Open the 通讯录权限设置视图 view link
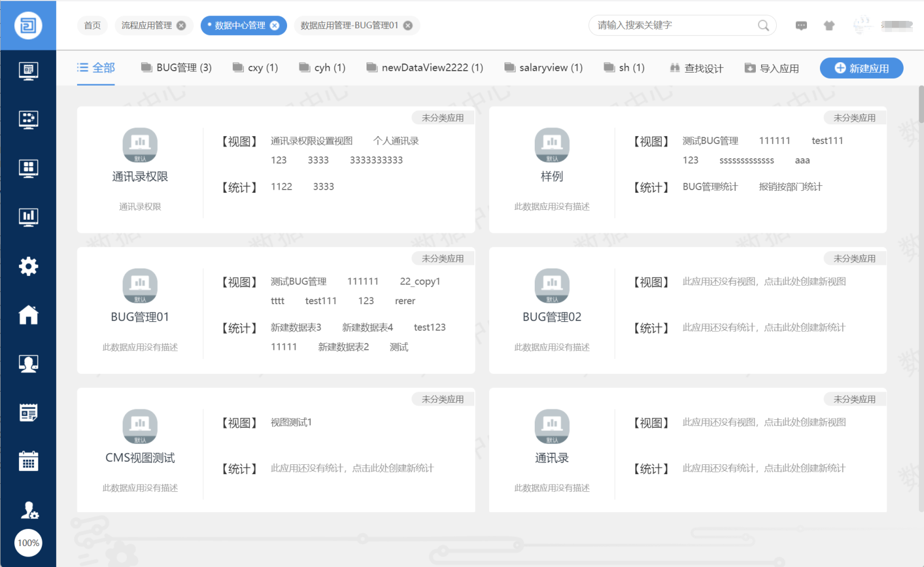This screenshot has width=924, height=567. 312,141
